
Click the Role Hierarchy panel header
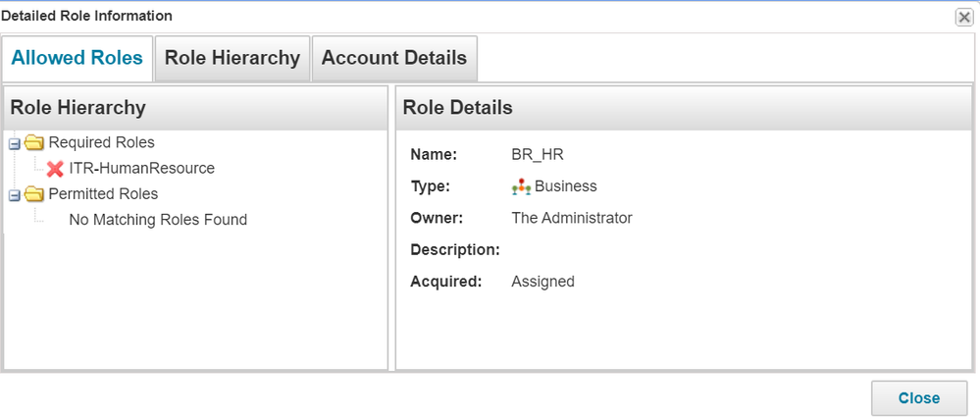195,108
